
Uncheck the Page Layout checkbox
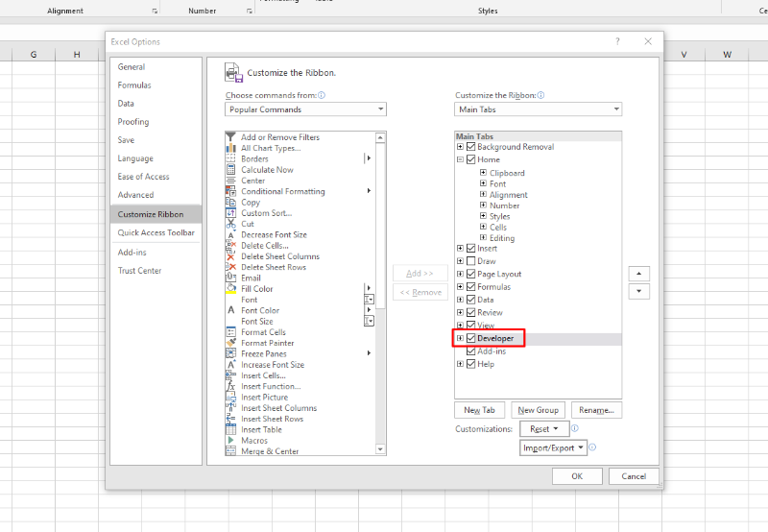pyautogui.click(x=471, y=274)
